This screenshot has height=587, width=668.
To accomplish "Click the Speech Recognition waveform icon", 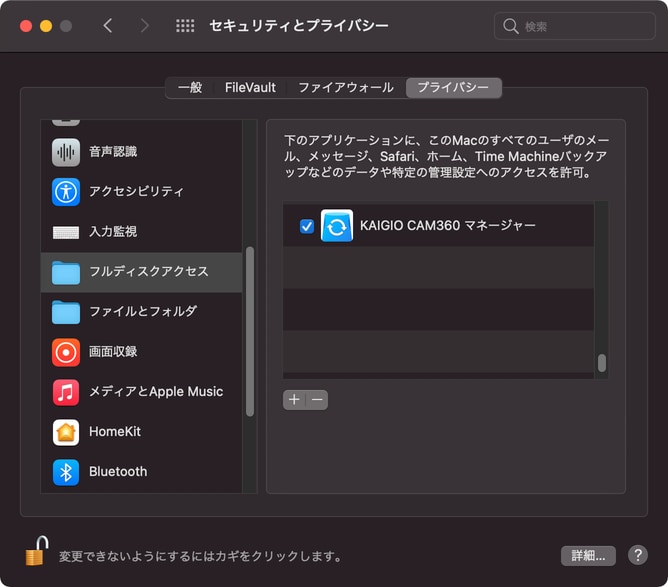I will point(66,152).
